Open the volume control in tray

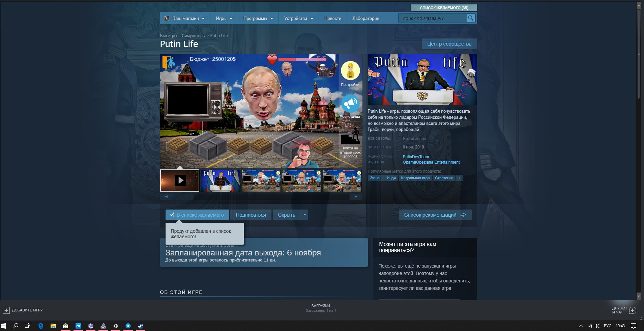click(597, 326)
